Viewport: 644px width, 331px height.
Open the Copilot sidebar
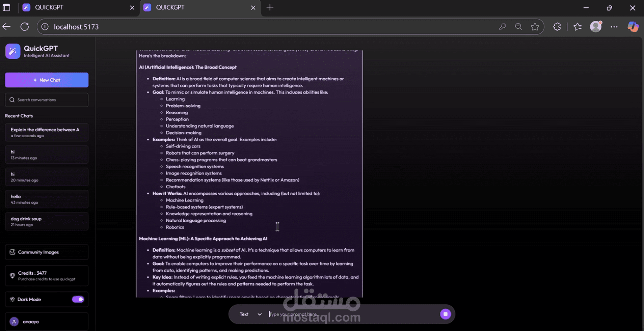point(633,27)
